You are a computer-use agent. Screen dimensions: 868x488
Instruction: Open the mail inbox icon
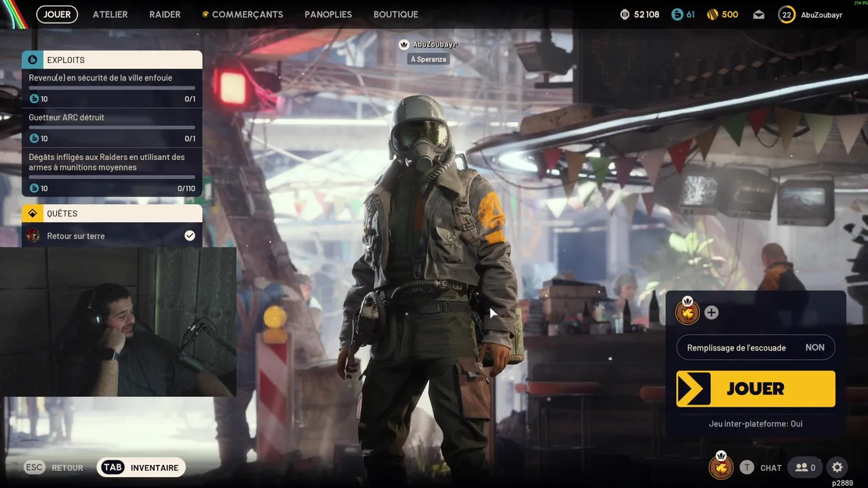[x=759, y=15]
